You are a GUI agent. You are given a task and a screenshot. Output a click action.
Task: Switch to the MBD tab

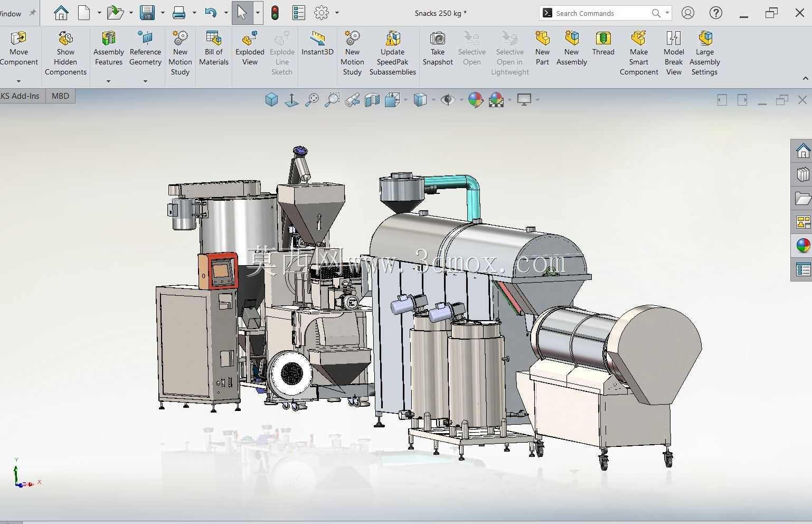60,96
